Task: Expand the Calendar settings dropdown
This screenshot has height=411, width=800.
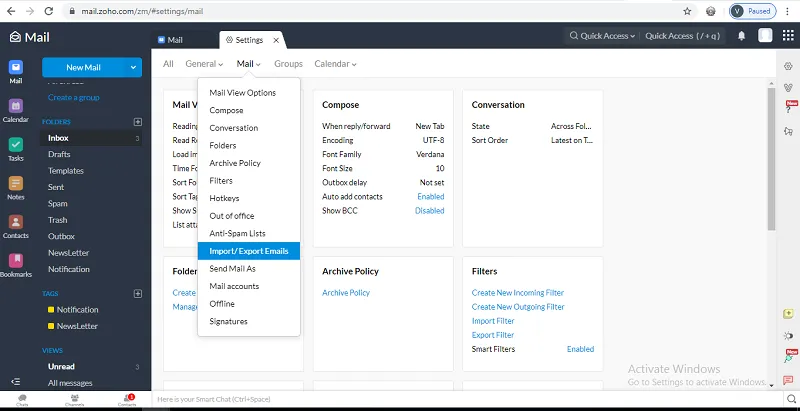Action: 335,64
